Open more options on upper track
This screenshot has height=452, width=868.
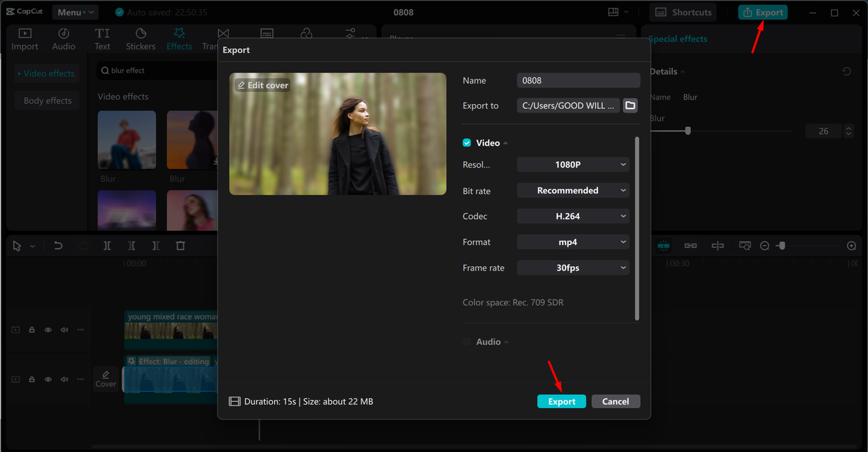coord(81,330)
